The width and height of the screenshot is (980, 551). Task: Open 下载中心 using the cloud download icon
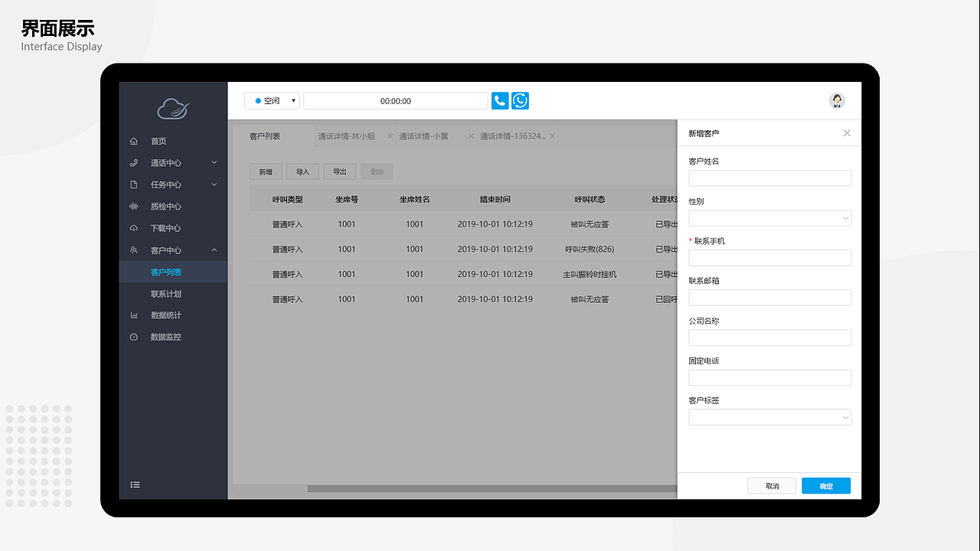pos(136,227)
